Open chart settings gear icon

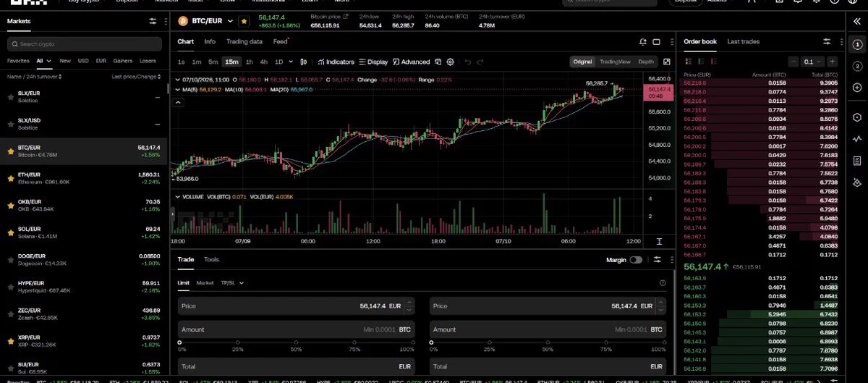(451, 62)
